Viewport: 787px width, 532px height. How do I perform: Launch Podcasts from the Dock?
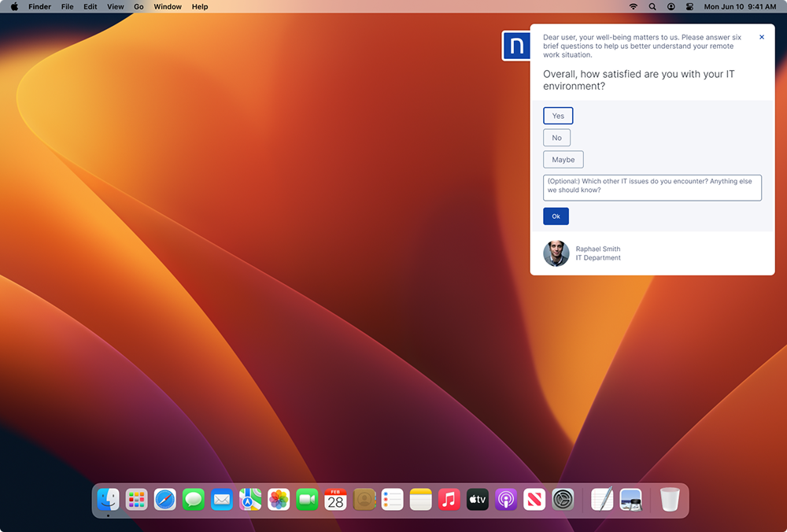click(506, 499)
